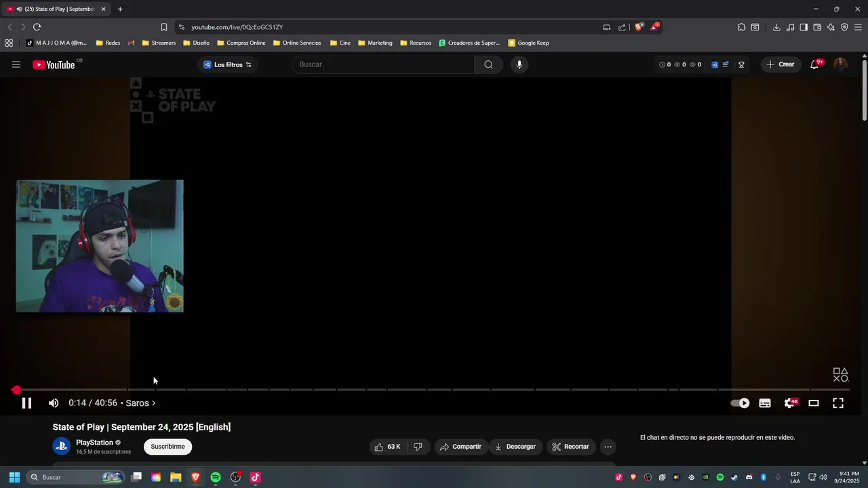Open OBS Studio from the taskbar
Viewport: 868px width, 488px height.
click(235, 477)
